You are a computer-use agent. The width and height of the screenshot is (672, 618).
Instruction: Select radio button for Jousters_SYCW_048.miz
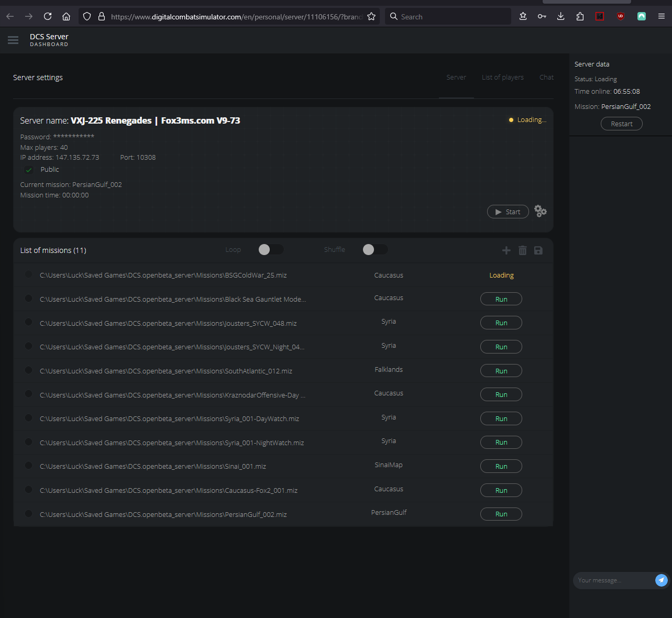tap(29, 322)
